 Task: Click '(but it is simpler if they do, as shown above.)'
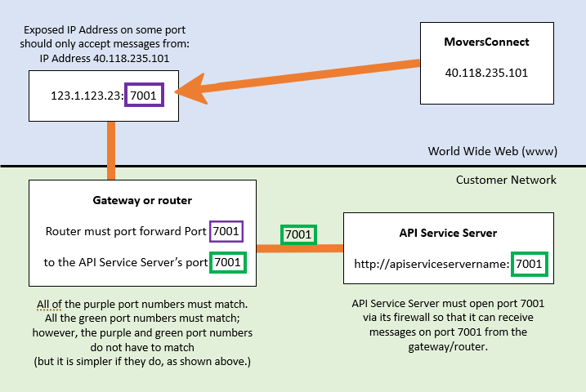(142, 362)
